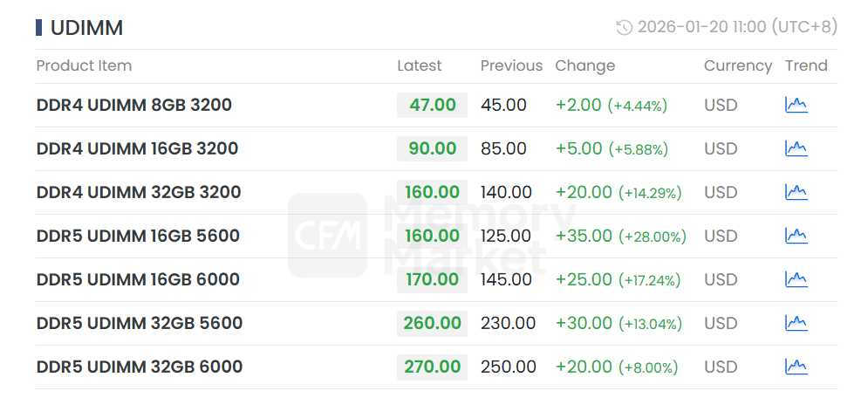Open trend chart for DDR5 UDIMM 16GB 5600
Viewport: 868px width, 398px height.
tap(796, 236)
